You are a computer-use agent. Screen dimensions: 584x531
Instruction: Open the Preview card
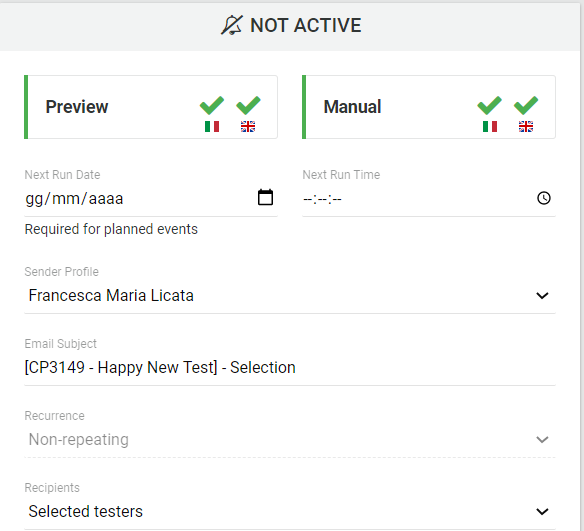151,107
